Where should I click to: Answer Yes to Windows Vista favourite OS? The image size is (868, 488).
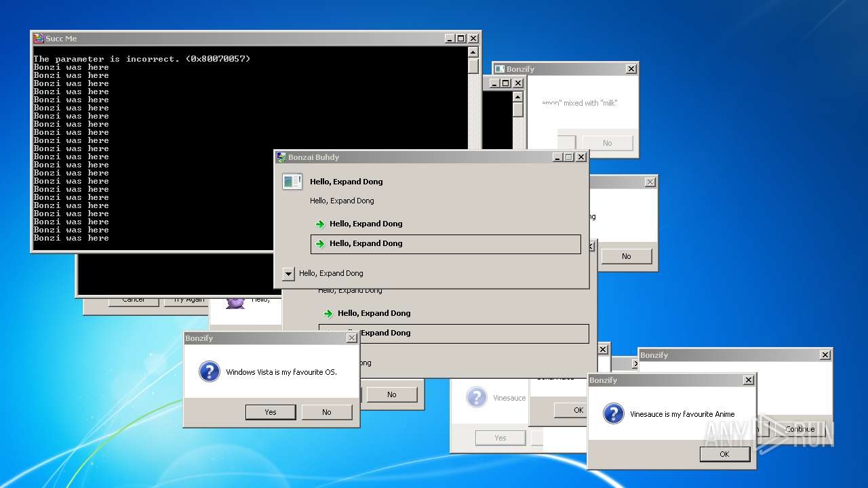tap(271, 412)
